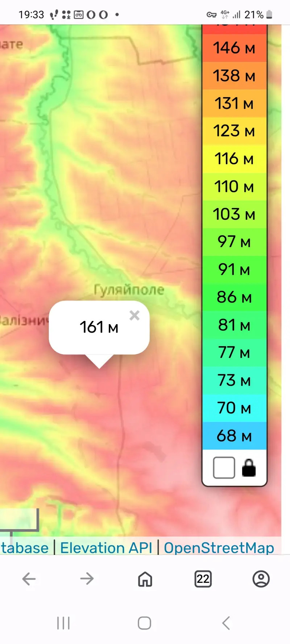The height and width of the screenshot is (644, 290).
Task: Tap Android home navigation button
Action: point(145,623)
